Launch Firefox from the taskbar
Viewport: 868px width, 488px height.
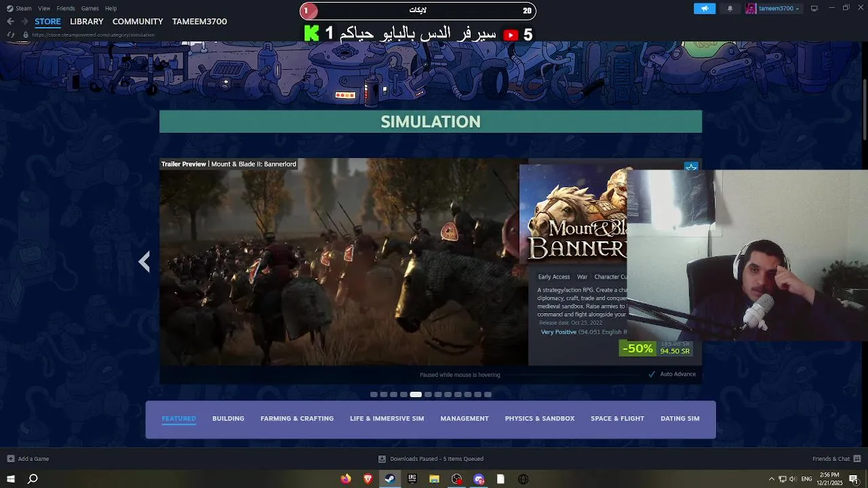coord(346,479)
